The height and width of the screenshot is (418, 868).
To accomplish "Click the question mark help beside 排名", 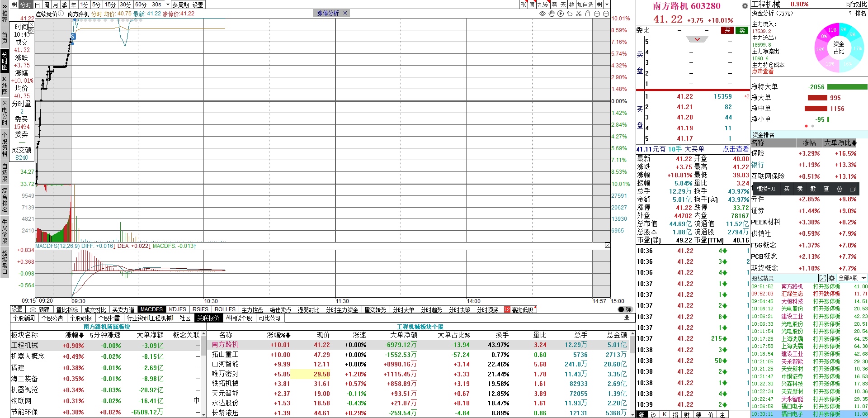I will coord(850,14).
